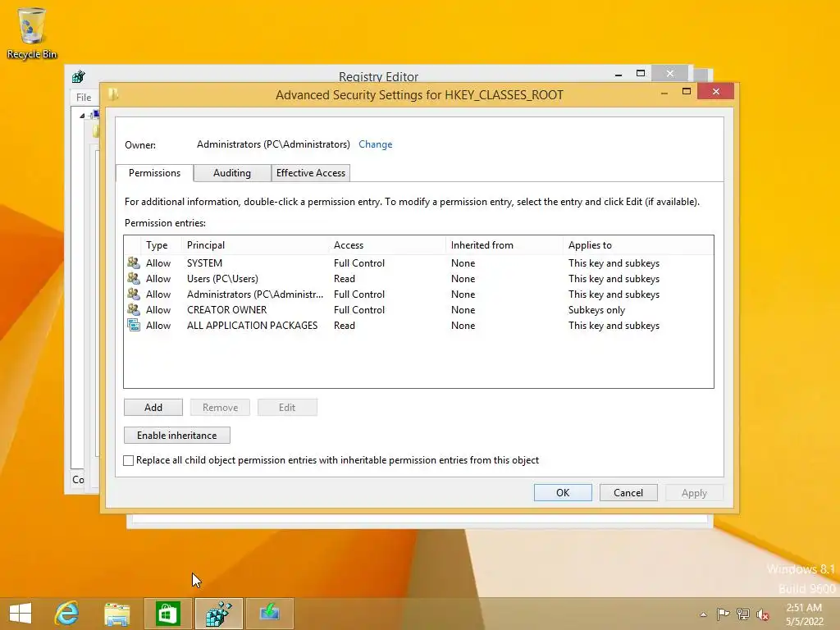Click Full Control access for CREATOR OWNER
840x630 pixels.
359,309
